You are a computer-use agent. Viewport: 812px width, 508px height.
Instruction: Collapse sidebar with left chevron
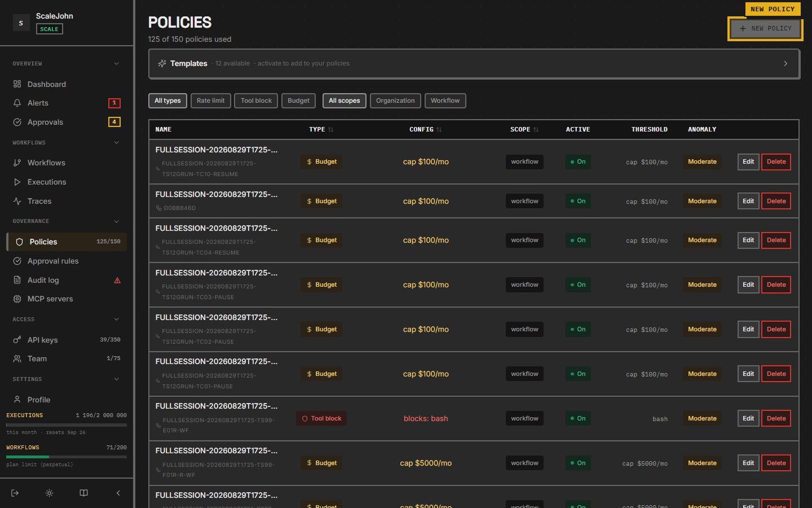click(118, 493)
